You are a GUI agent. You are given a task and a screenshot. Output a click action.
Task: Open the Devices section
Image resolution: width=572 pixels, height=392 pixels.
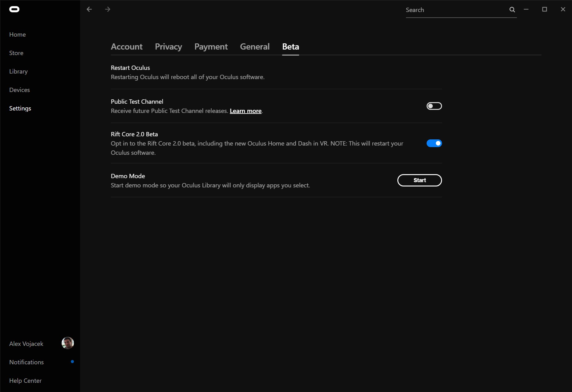(x=19, y=90)
